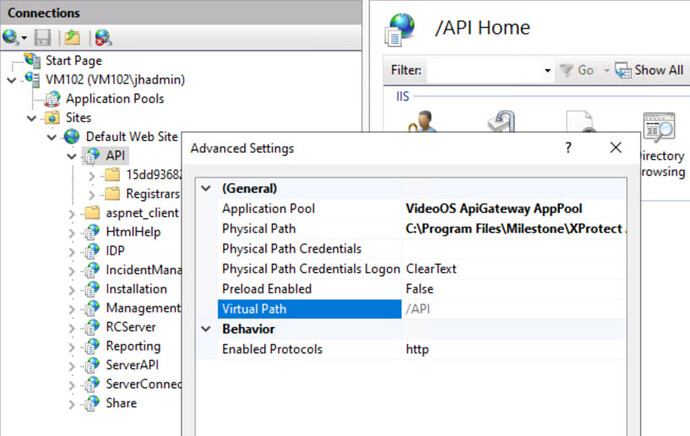Click the Show All button

tap(649, 70)
